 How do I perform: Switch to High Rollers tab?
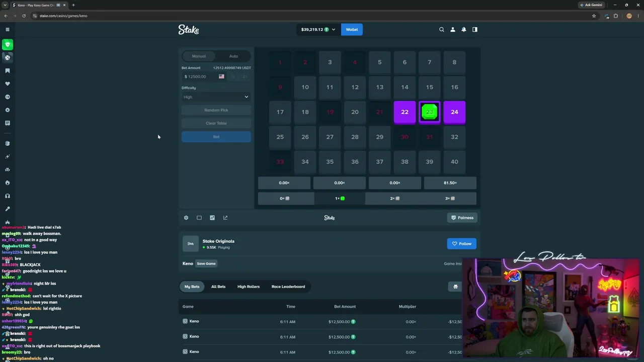click(x=249, y=287)
